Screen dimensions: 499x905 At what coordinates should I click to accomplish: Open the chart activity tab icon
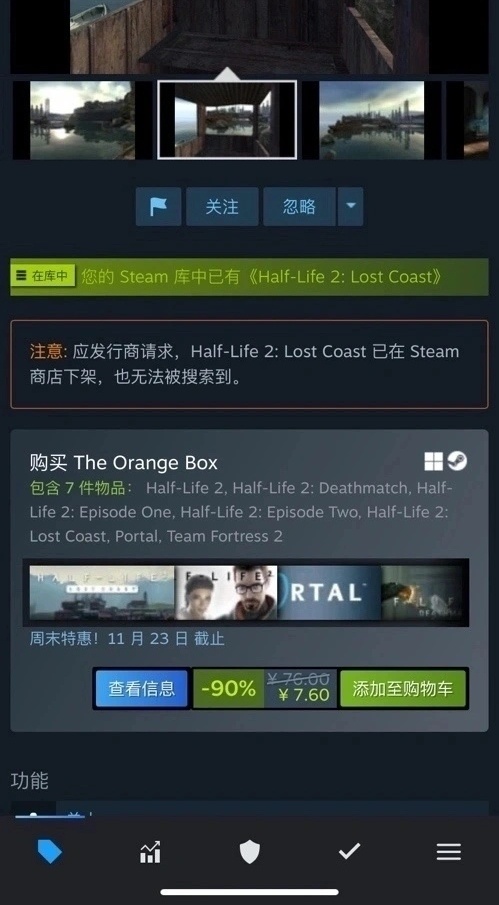150,852
